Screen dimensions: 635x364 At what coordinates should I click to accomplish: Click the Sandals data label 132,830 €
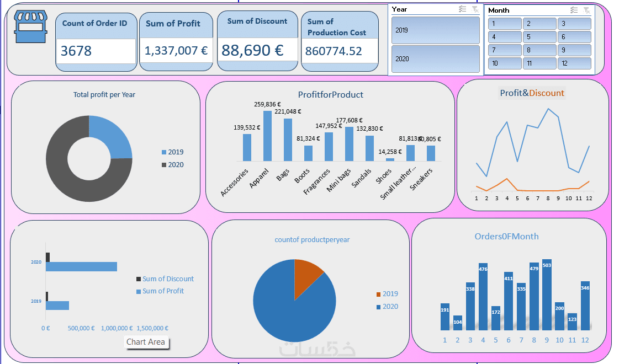[369, 129]
